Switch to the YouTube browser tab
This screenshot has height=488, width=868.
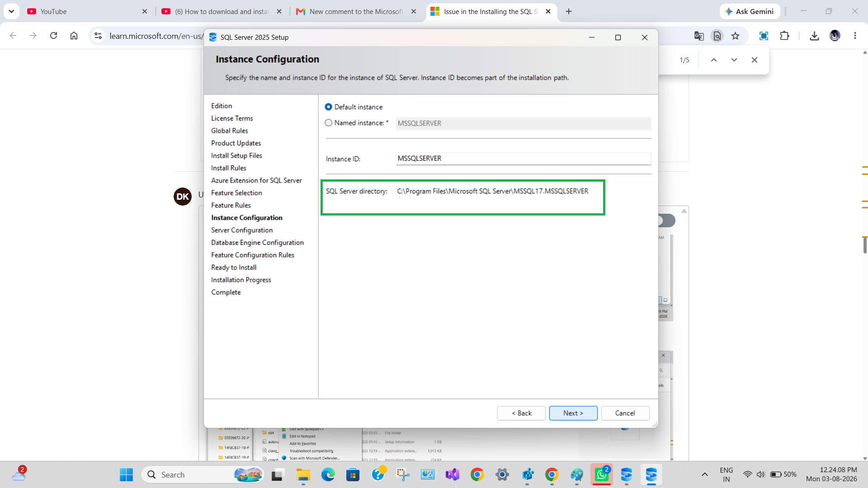(86, 11)
